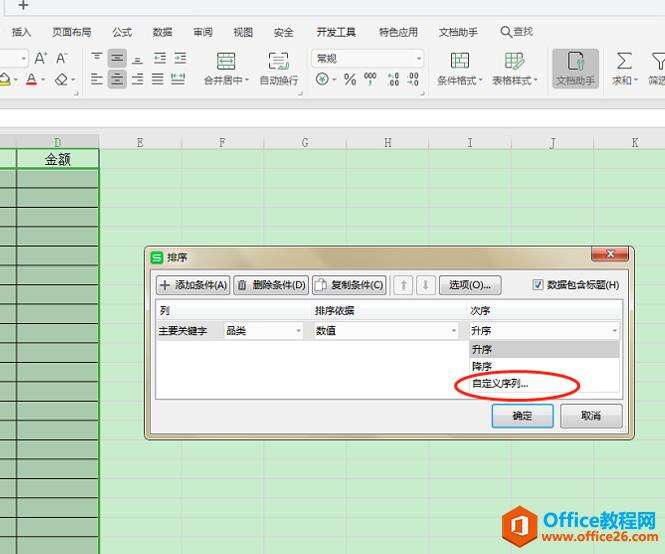Open the font size dropdown arrow
665x554 pixels.
(23, 59)
